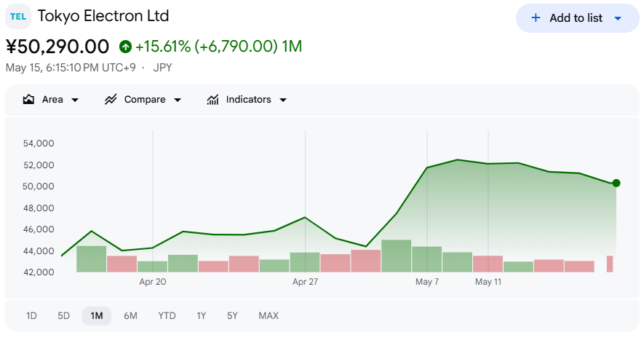The height and width of the screenshot is (343, 644).
Task: Switch to the 1Y time range
Action: tap(201, 316)
